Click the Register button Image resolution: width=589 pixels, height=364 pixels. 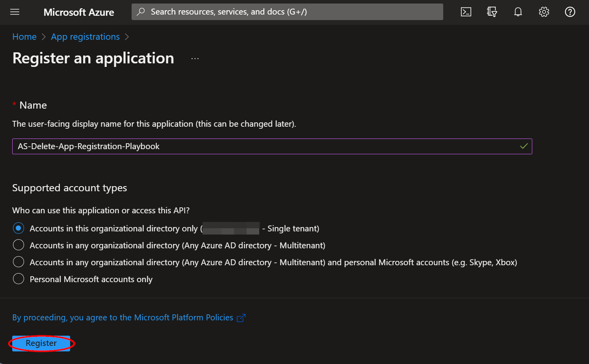(41, 343)
